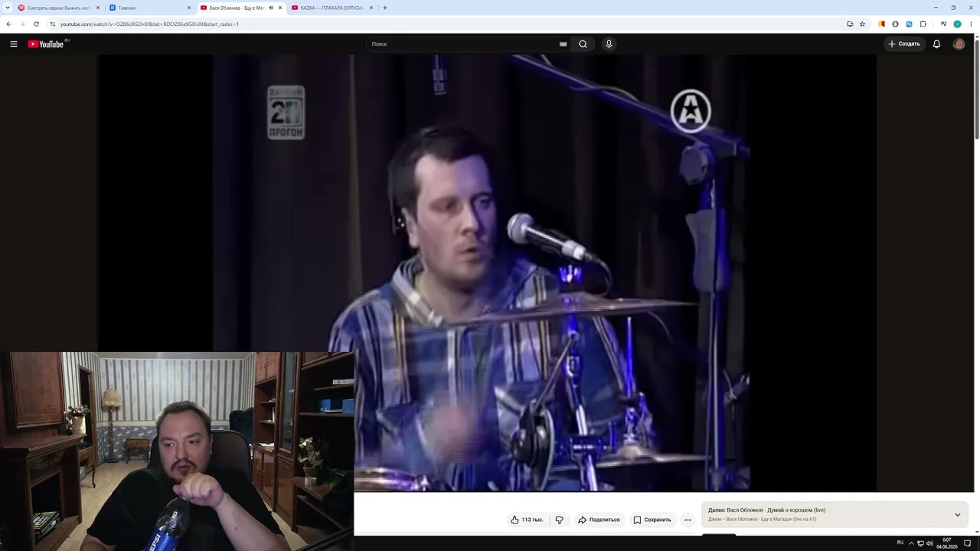Screen dimensions: 980x551
Task: Click the Создать button
Action: (x=904, y=44)
